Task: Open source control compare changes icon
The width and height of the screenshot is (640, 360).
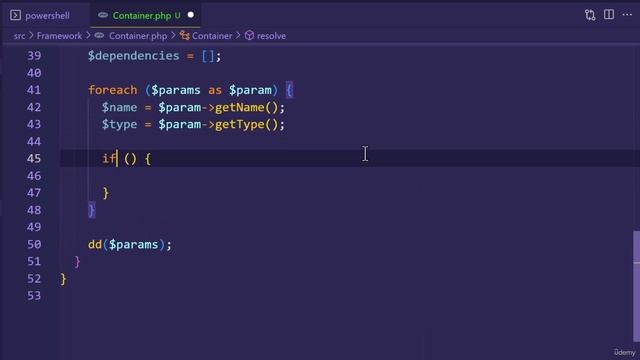Action: pyautogui.click(x=590, y=15)
